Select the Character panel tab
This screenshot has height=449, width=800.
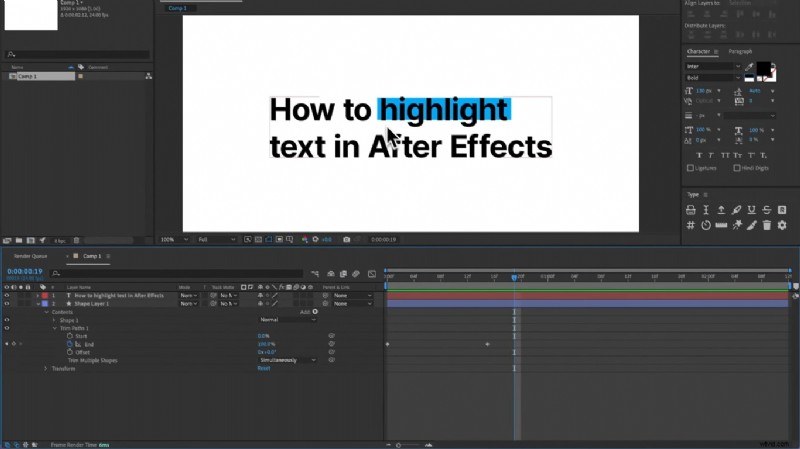(698, 52)
